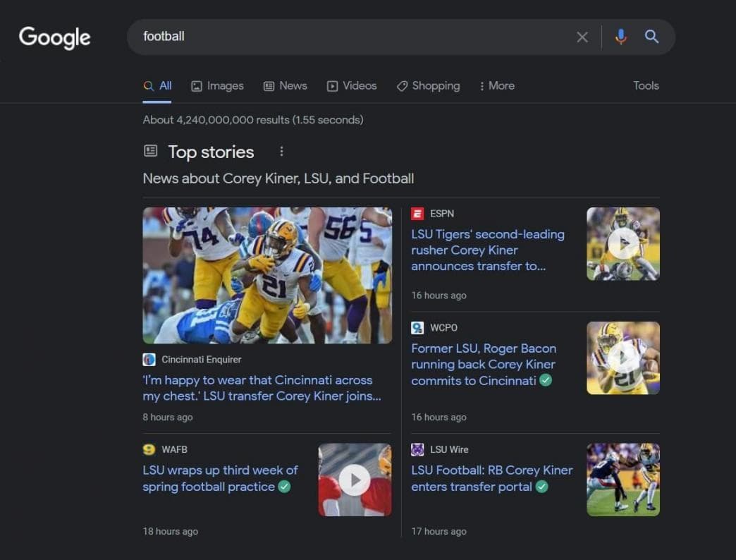The height and width of the screenshot is (560, 736).
Task: Click the large Cincinnati Enquirer story image
Action: pos(267,275)
